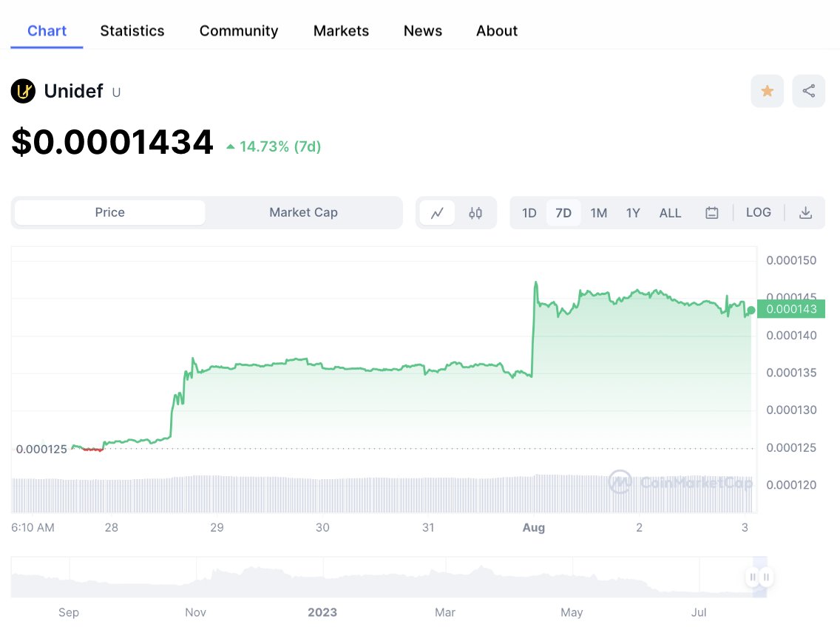Click the CoinMarketCap watermark logo
The height and width of the screenshot is (627, 840).
tap(620, 483)
